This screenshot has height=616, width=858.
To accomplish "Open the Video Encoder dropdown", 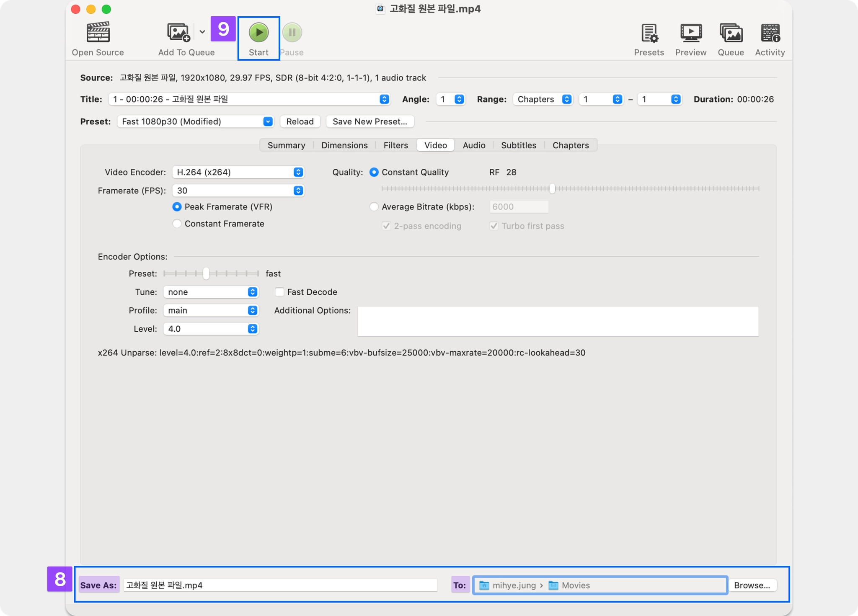I will point(238,172).
